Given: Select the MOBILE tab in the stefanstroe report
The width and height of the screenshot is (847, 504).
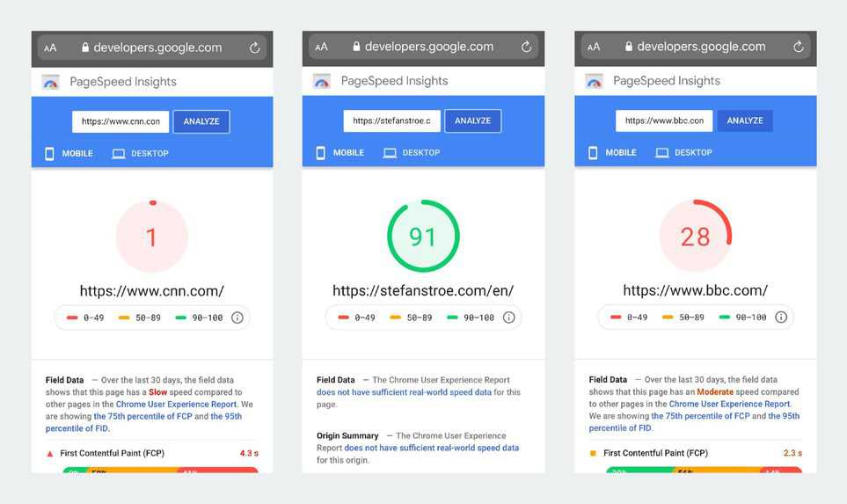Looking at the screenshot, I should click(x=340, y=153).
